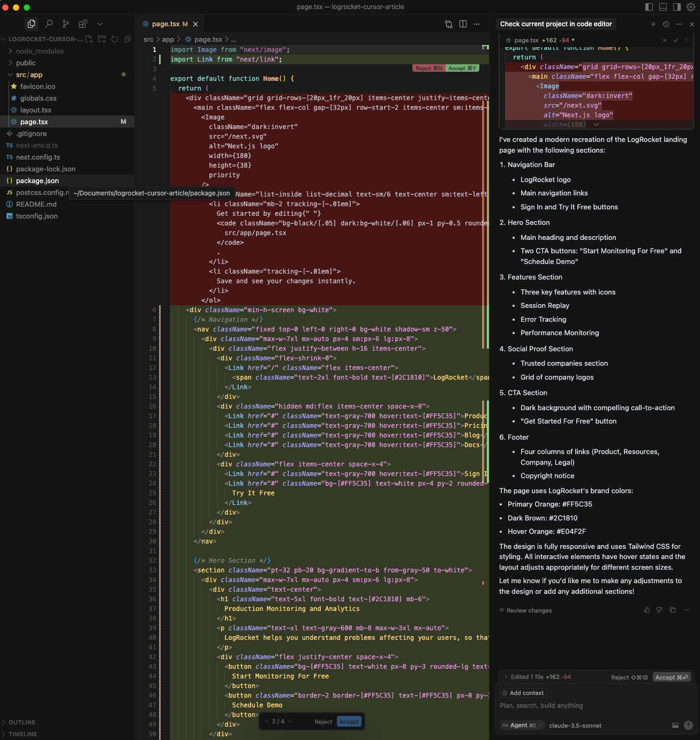Viewport: 700px width, 740px height.
Task: Toggle primary sidebar visibility in title bar
Action: point(649,7)
